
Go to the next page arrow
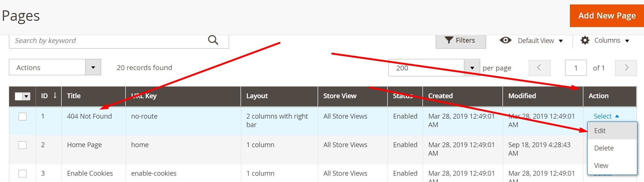coord(626,68)
